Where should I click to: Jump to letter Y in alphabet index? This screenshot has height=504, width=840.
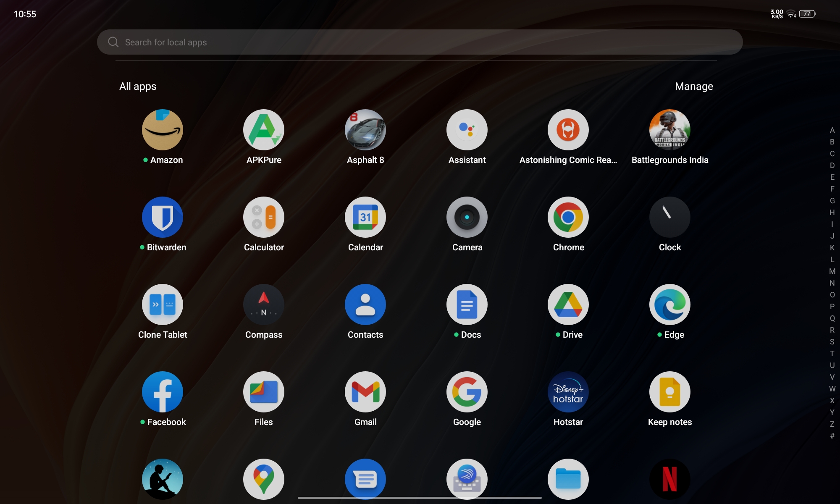[832, 412]
